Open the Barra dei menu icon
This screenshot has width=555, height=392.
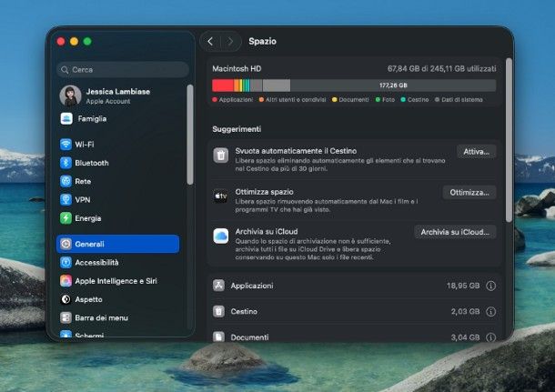(x=66, y=317)
